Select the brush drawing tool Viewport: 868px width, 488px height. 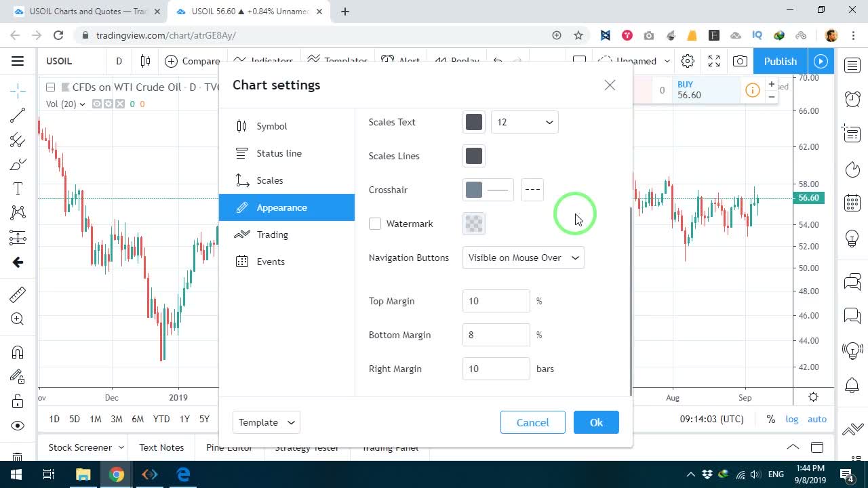[18, 165]
